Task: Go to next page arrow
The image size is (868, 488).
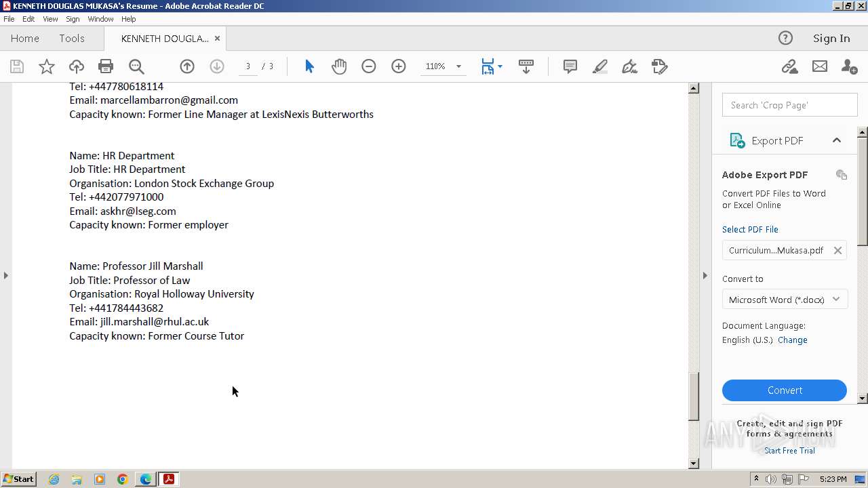Action: 217,66
